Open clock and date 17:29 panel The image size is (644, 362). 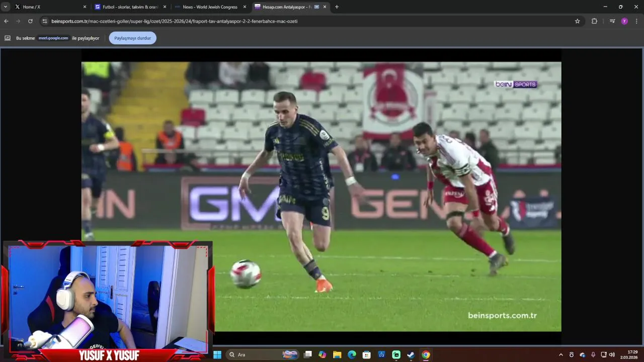coord(630,354)
